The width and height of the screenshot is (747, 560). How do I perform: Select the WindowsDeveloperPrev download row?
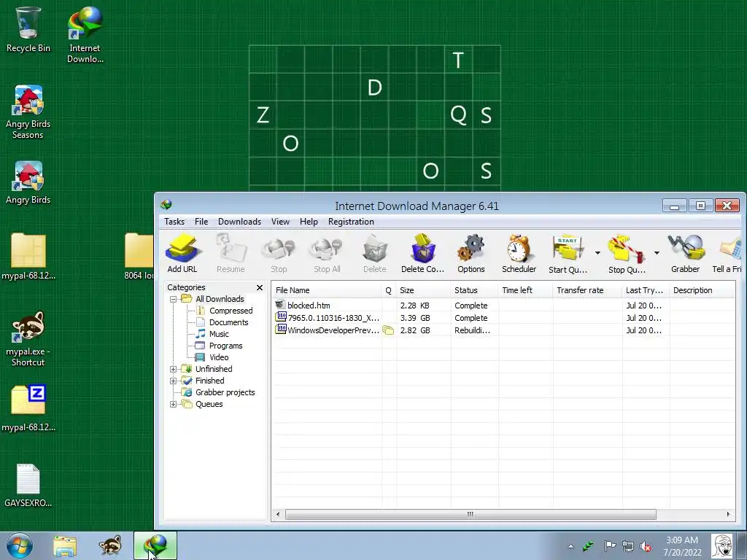tap(503, 330)
